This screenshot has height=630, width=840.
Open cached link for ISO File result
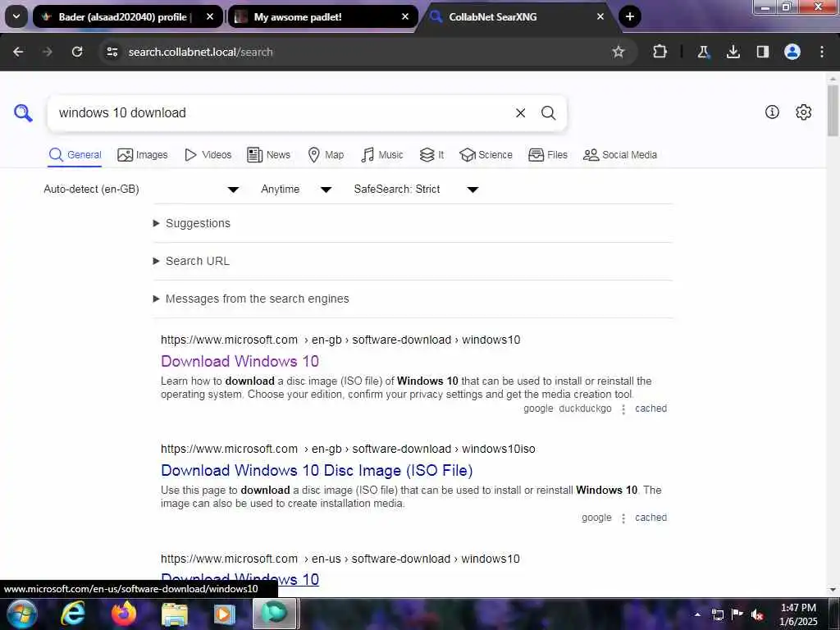(651, 518)
